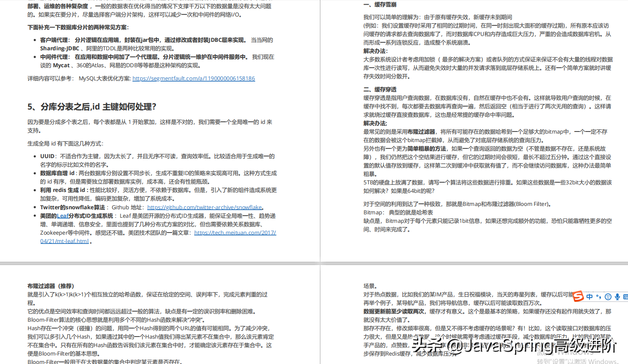Follow the Leaf hyperlink in 美团 bullet

63,216
